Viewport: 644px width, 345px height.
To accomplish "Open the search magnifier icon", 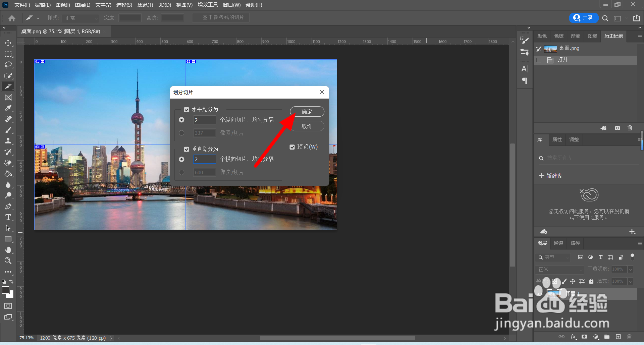I will point(605,18).
